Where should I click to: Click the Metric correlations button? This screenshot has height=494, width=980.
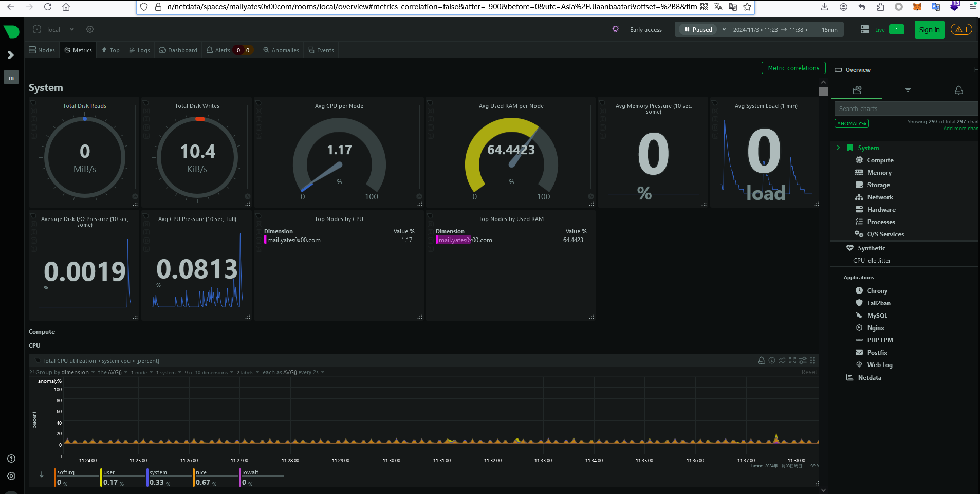coord(793,68)
